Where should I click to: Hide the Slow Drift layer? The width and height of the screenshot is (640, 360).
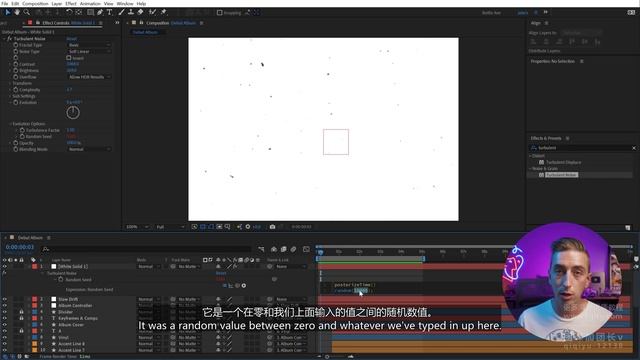click(4, 299)
